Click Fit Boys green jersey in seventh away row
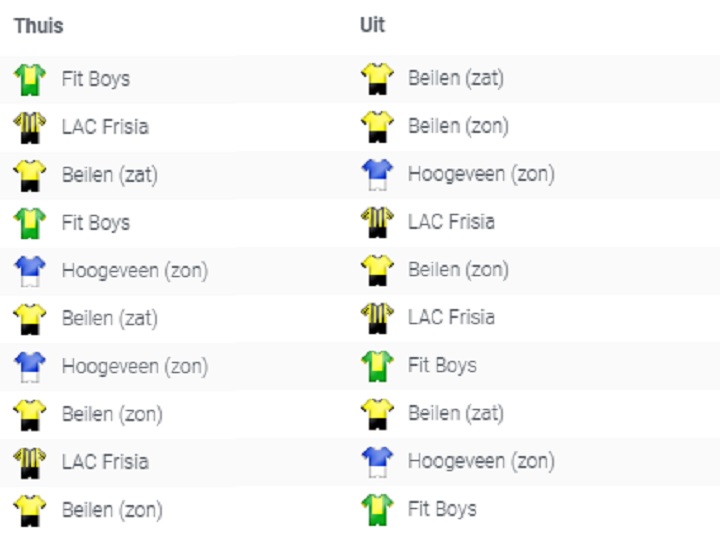The height and width of the screenshot is (540, 720). 377,366
